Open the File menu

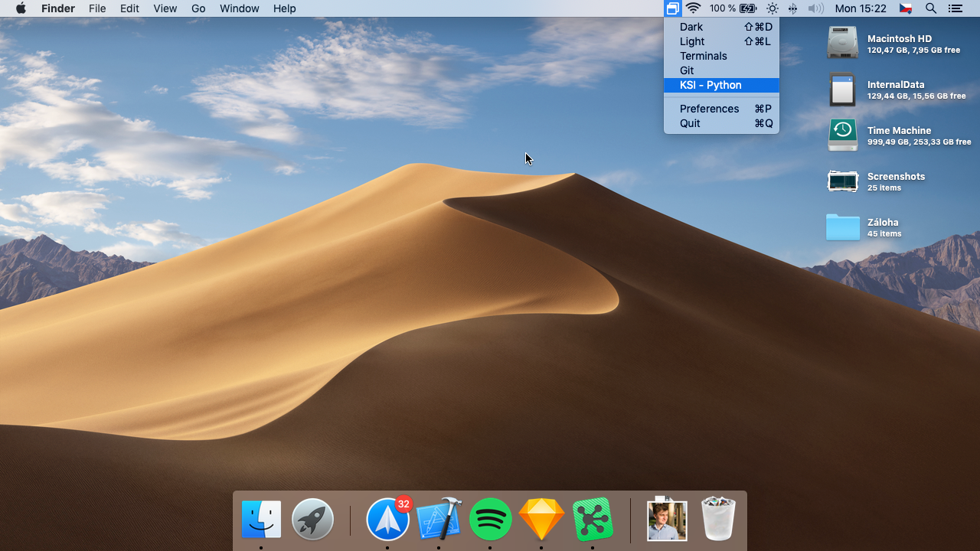97,8
